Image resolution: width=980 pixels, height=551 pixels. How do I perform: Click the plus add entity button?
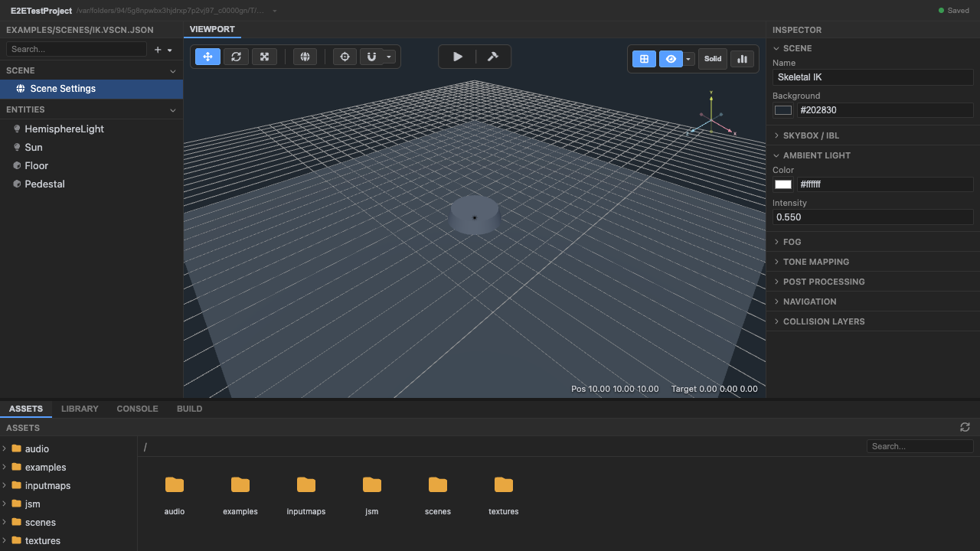point(158,50)
